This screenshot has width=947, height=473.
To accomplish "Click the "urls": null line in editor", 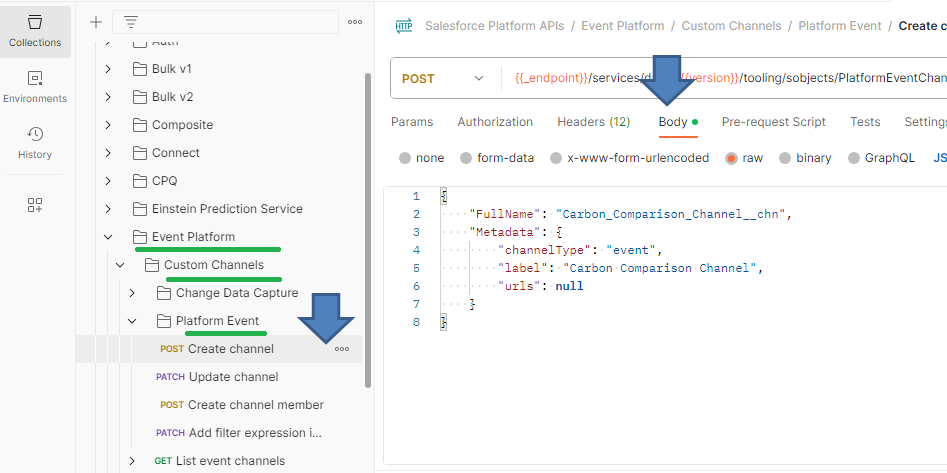I will [x=541, y=286].
